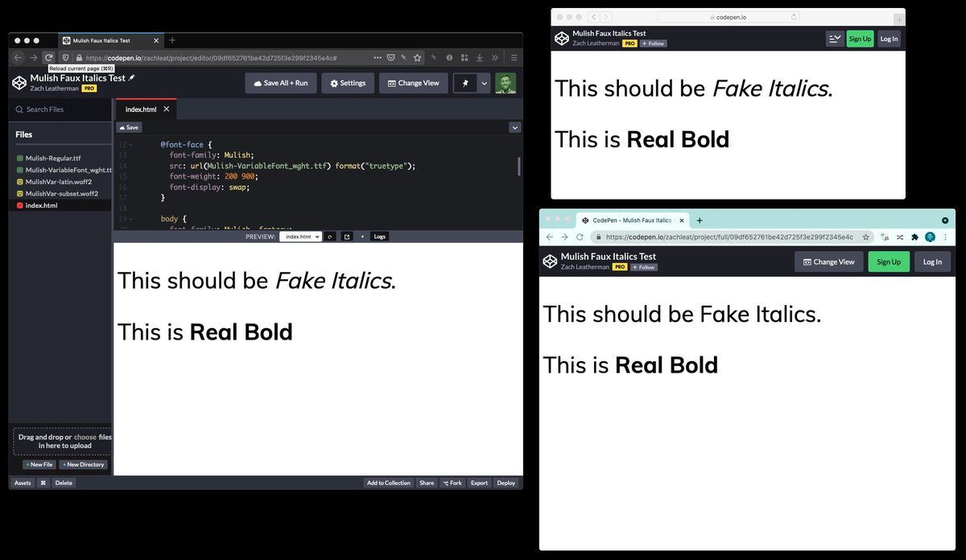Go back in the Firefox window
The image size is (966, 560).
point(18,57)
